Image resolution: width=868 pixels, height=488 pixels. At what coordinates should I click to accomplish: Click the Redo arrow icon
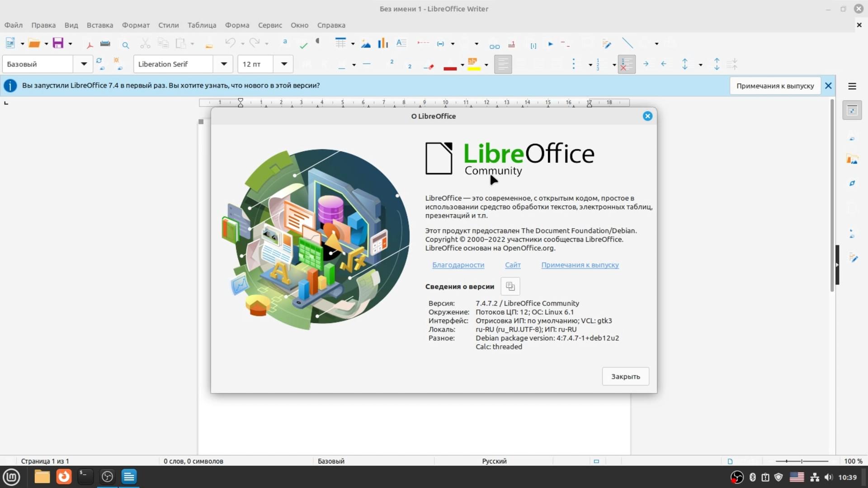point(255,43)
